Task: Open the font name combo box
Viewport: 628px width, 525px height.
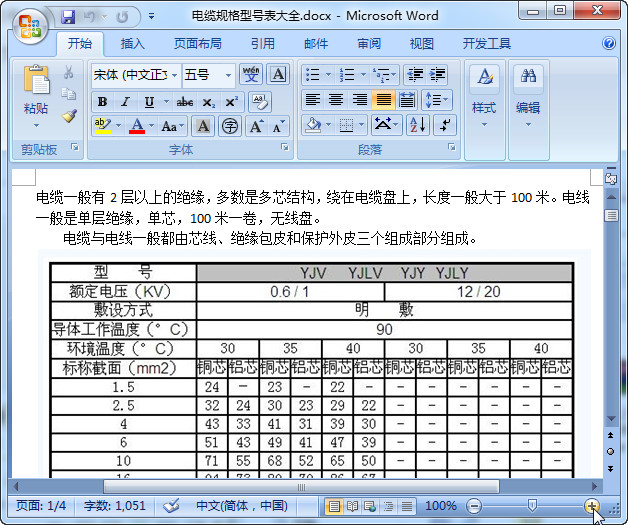Action: tap(136, 74)
